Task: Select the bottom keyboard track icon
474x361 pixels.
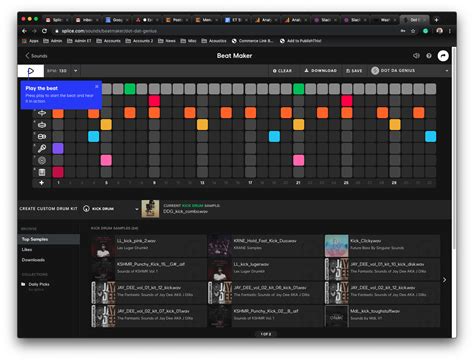Action: click(42, 172)
